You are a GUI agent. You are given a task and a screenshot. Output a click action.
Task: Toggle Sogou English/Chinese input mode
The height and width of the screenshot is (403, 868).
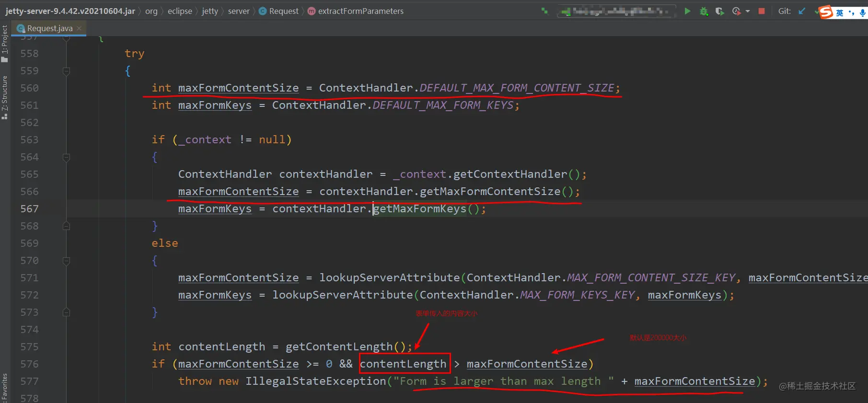tap(840, 12)
